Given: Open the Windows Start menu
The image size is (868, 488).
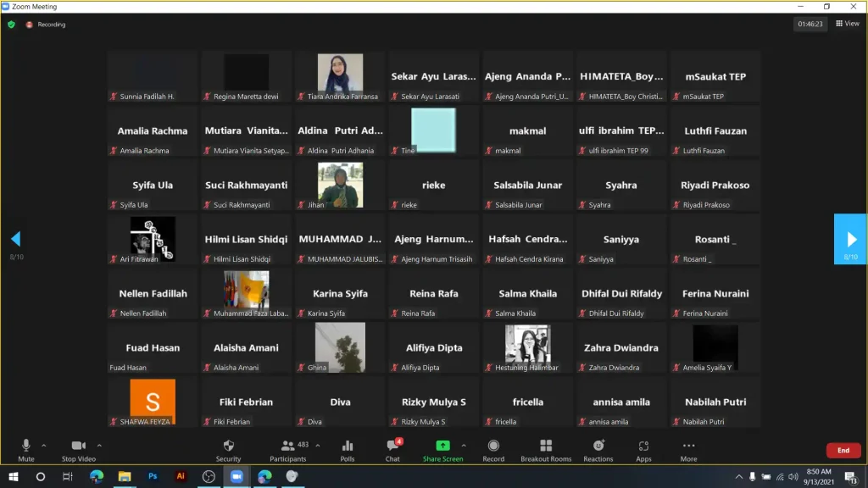Looking at the screenshot, I should (x=14, y=476).
